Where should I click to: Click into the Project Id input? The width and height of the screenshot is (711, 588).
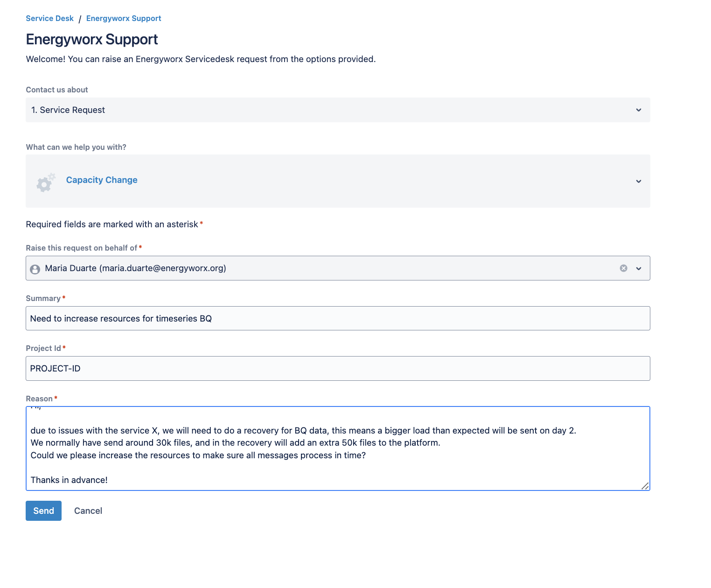point(337,369)
